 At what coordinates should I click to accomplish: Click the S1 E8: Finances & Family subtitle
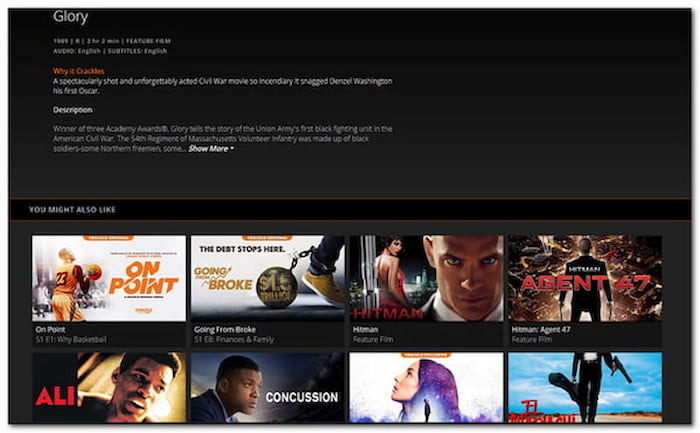[x=234, y=340]
